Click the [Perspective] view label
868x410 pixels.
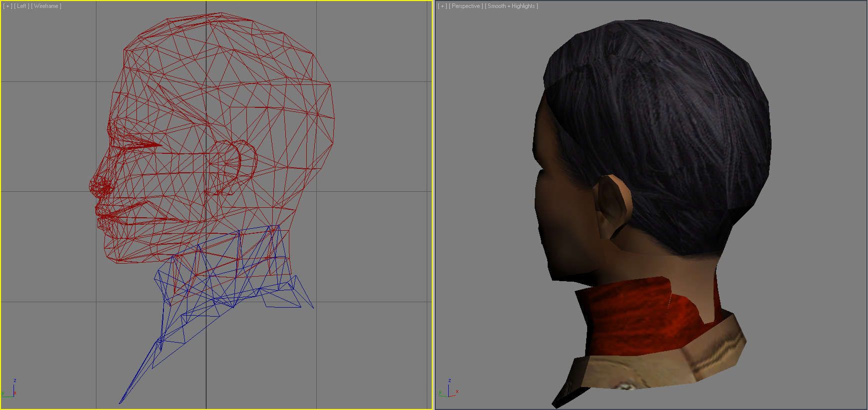(x=466, y=6)
